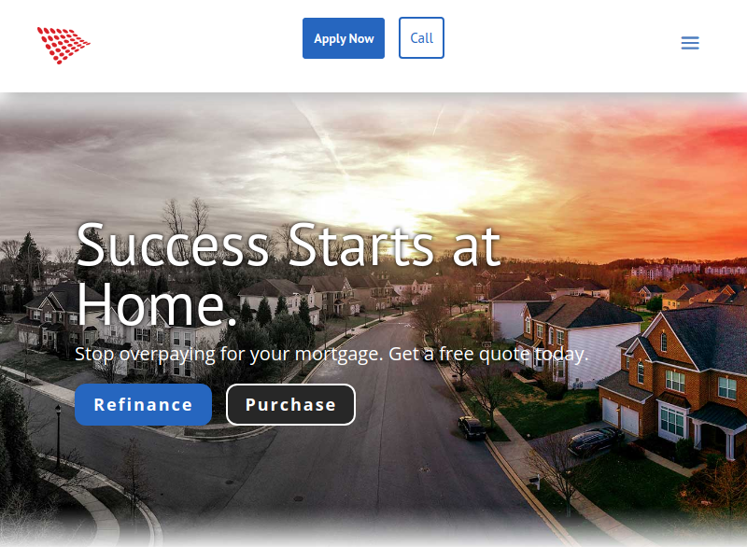Click the red dotted company logo
747x560 pixels.
(63, 45)
